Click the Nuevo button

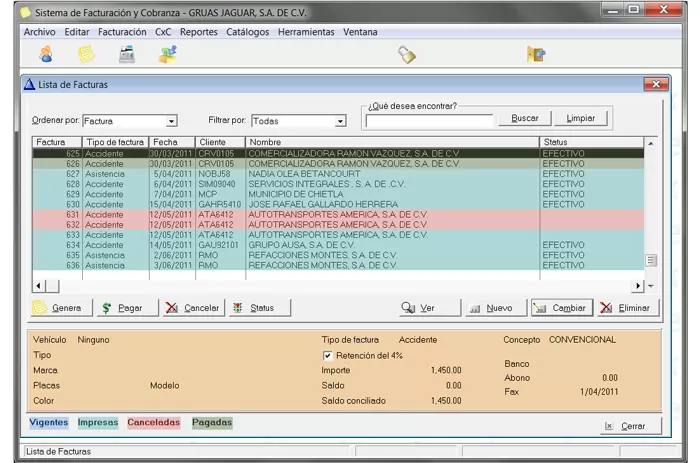(496, 308)
